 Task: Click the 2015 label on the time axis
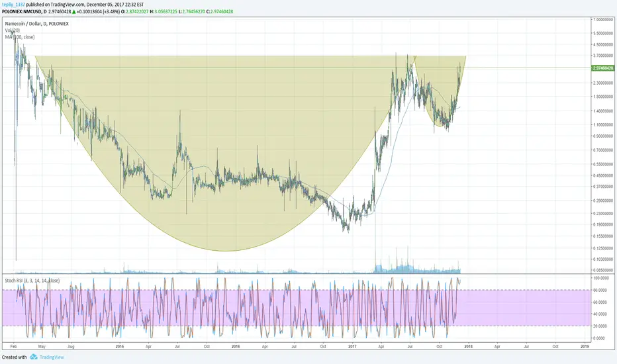click(x=120, y=347)
